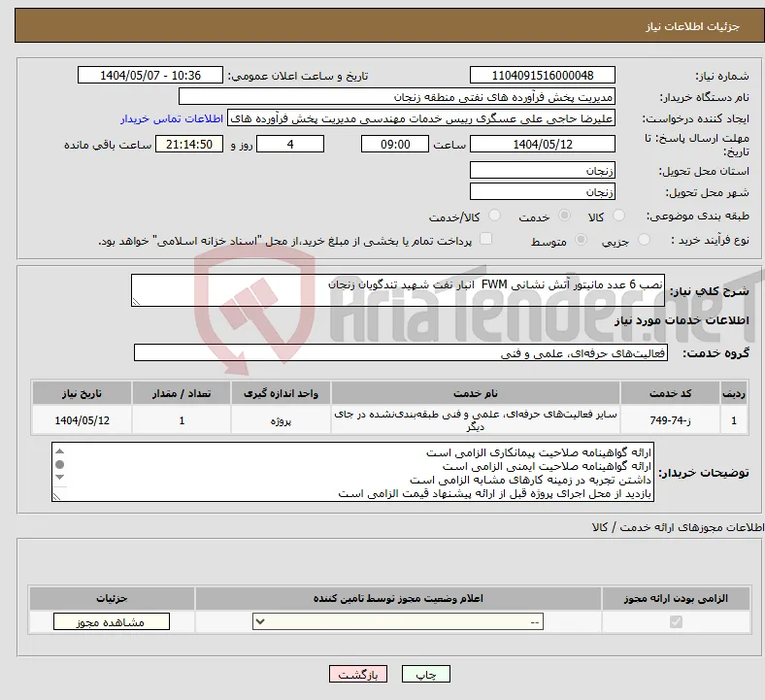Image resolution: width=765 pixels, height=700 pixels.
Task: Click row number cell 1
Action: (x=734, y=420)
